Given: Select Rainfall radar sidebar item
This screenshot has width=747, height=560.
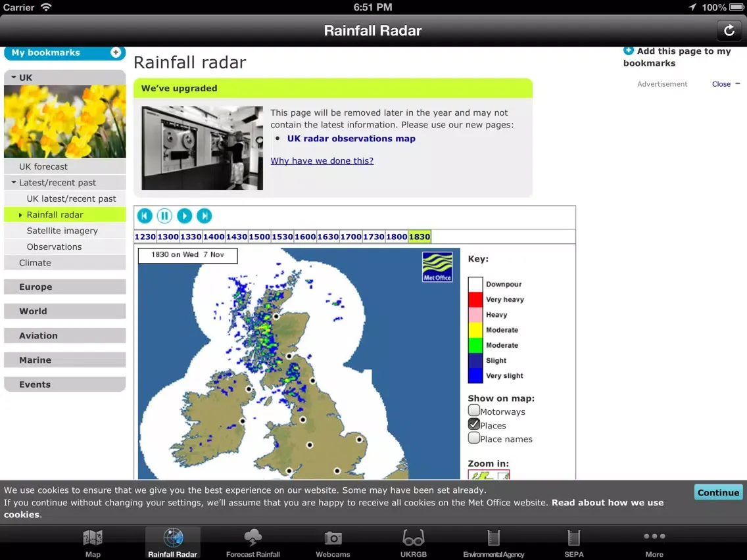Looking at the screenshot, I should (65, 215).
